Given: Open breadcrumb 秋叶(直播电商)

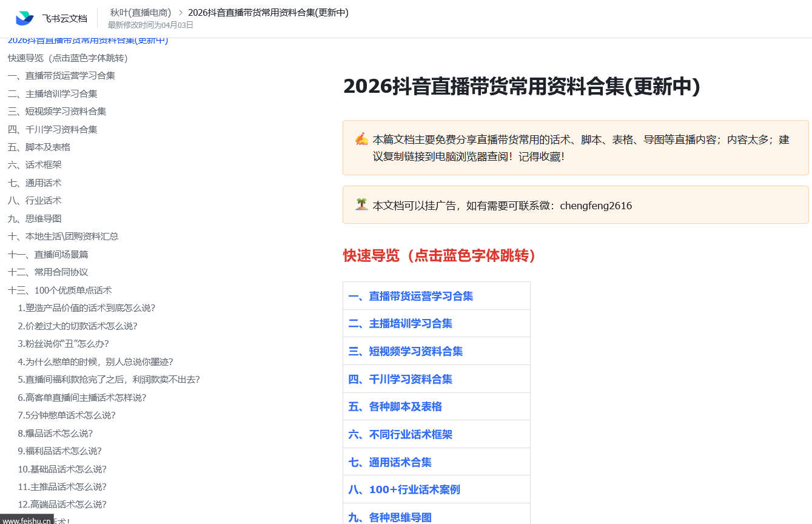Looking at the screenshot, I should point(141,12).
